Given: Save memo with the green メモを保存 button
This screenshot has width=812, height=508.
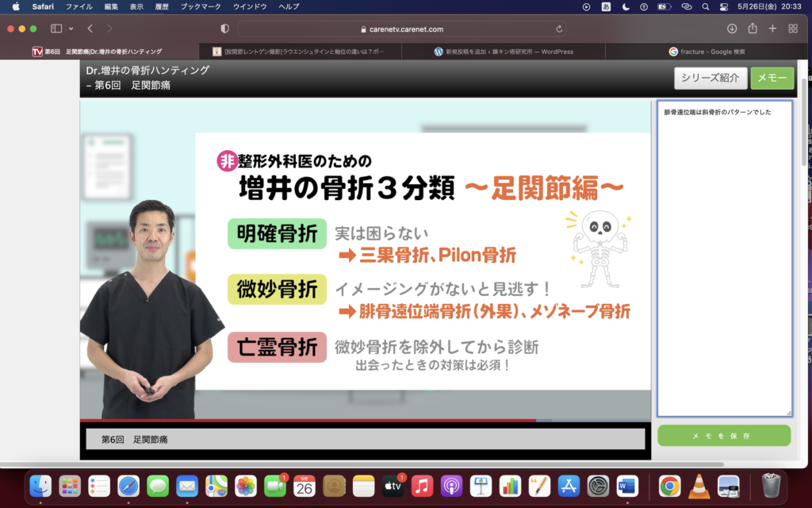Looking at the screenshot, I should 723,436.
